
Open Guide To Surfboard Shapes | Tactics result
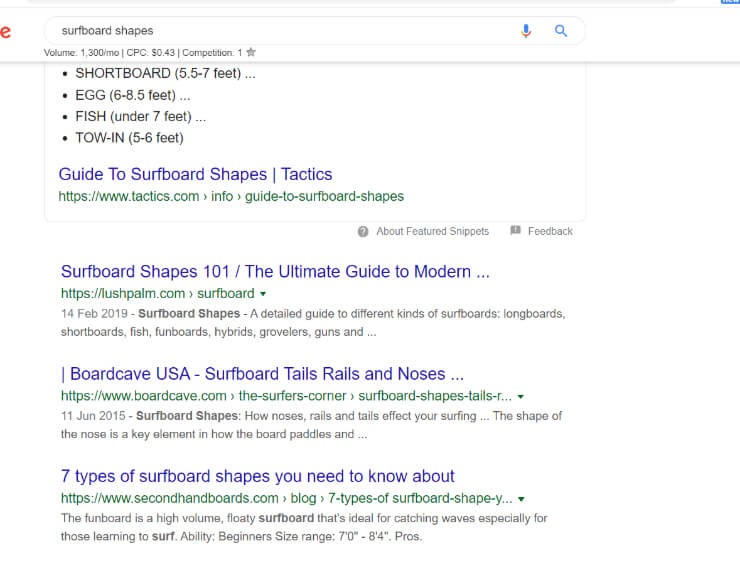click(195, 175)
